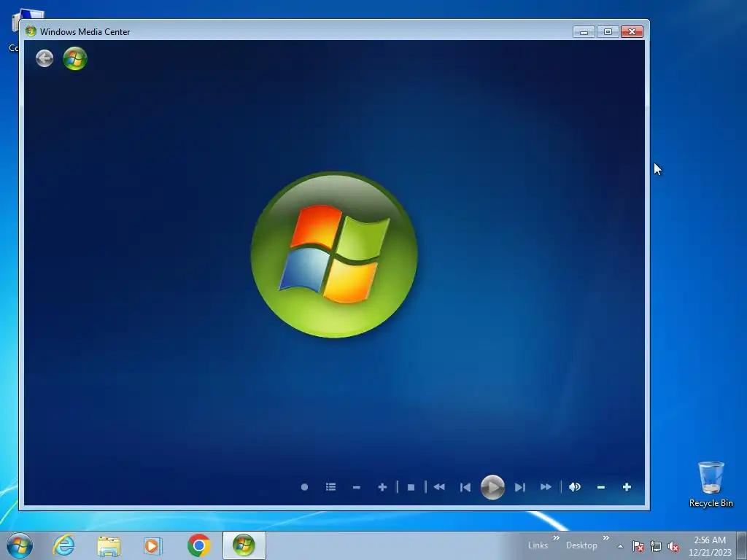747x560 pixels.
Task: Click the network status tray icon
Action: pos(656,546)
